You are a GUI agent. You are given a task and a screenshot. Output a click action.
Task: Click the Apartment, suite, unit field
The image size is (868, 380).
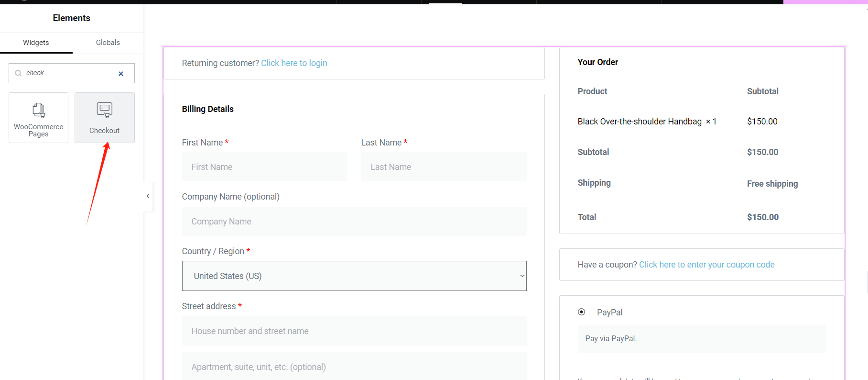[x=354, y=367]
